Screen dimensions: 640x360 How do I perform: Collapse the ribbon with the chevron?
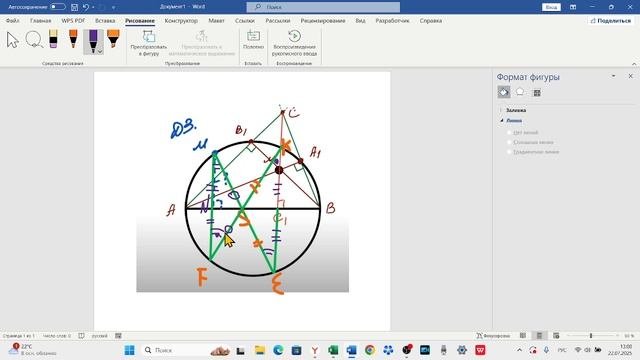(634, 64)
